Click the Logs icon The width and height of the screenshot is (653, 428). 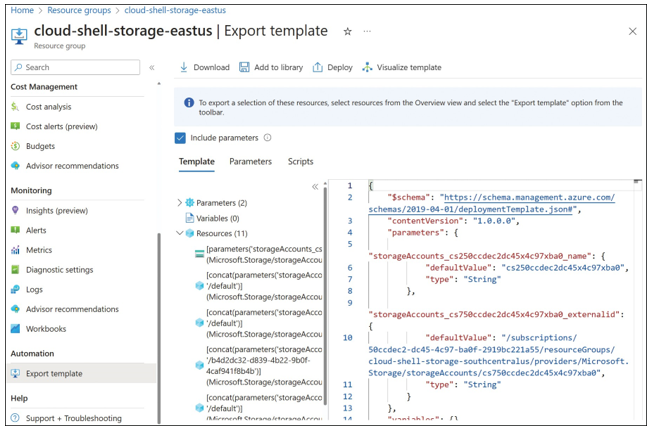point(15,289)
